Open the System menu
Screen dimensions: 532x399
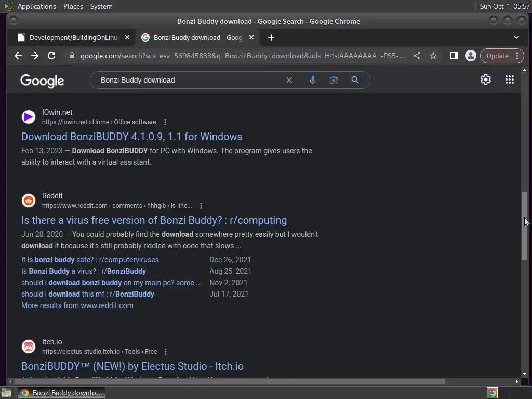point(101,6)
